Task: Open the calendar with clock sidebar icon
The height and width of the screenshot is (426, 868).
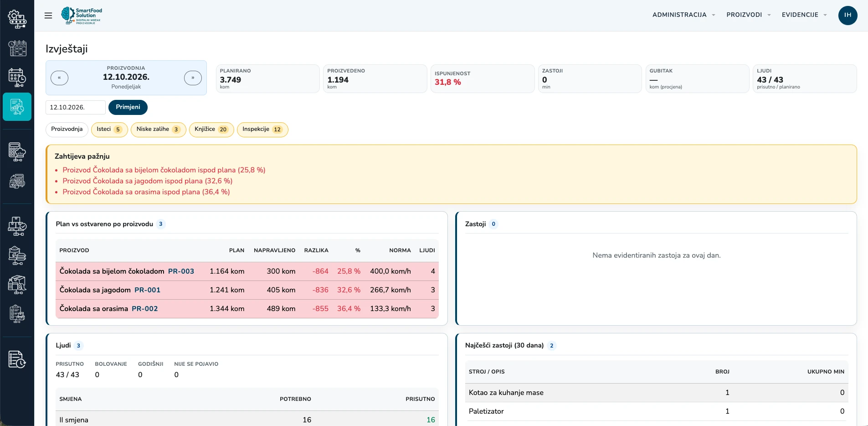Action: click(17, 78)
